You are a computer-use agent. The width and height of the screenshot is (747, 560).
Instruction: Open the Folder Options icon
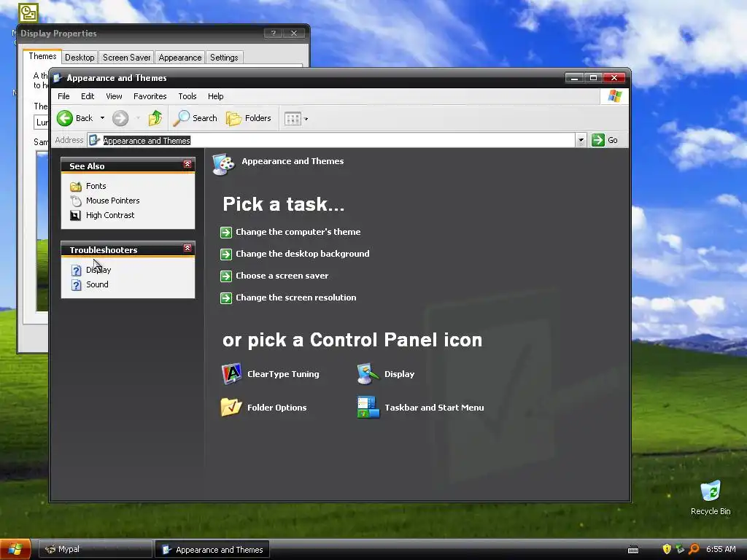tap(231, 407)
